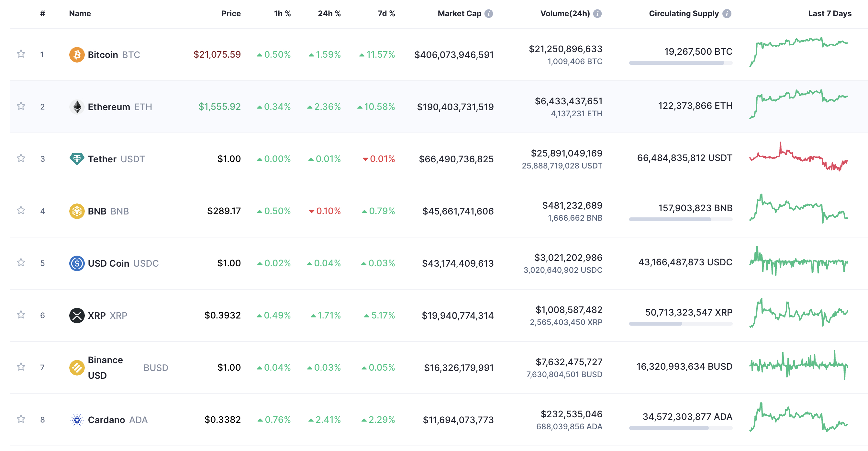Viewport: 868px width, 451px height.
Task: Click Binance USD market cap $16,326,179,991
Action: 459,368
